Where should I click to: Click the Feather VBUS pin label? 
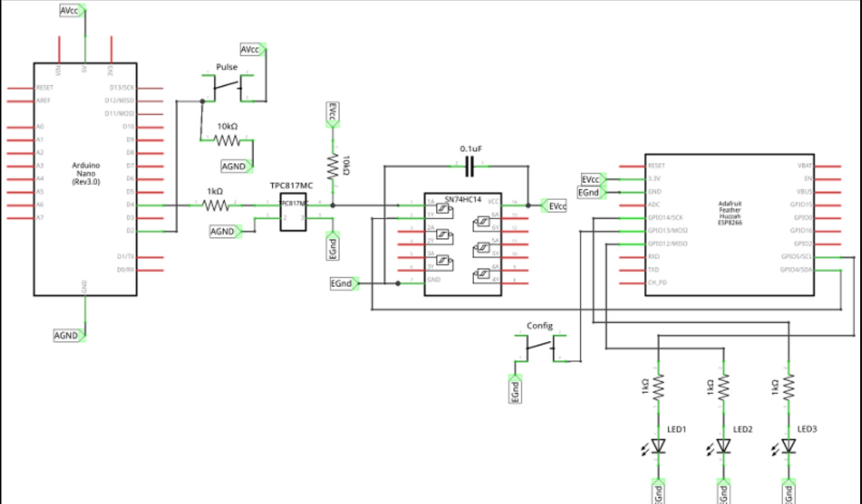tap(804, 192)
